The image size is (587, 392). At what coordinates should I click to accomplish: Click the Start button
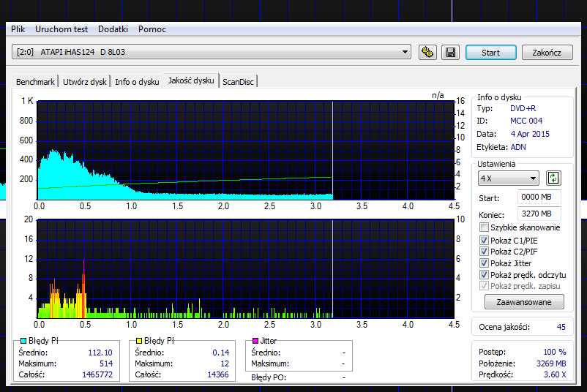(x=491, y=53)
